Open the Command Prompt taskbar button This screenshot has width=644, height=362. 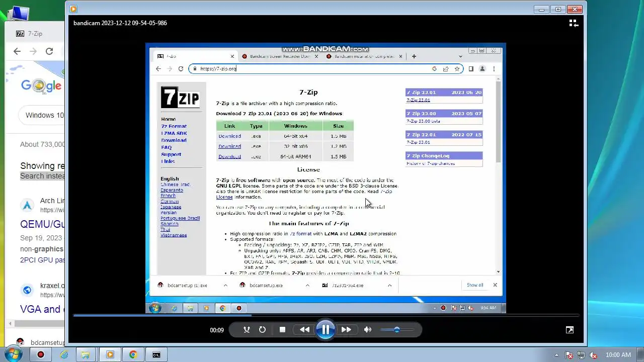[156, 354]
